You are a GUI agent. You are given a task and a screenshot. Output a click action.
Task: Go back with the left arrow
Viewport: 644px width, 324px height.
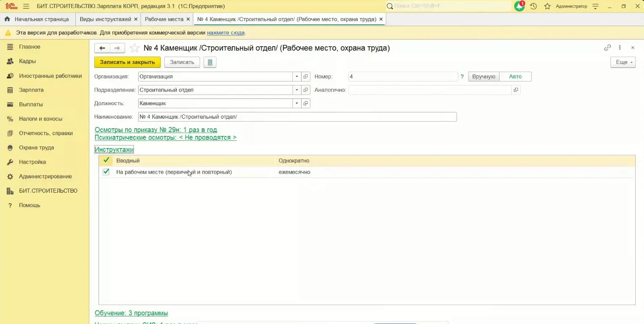point(102,48)
